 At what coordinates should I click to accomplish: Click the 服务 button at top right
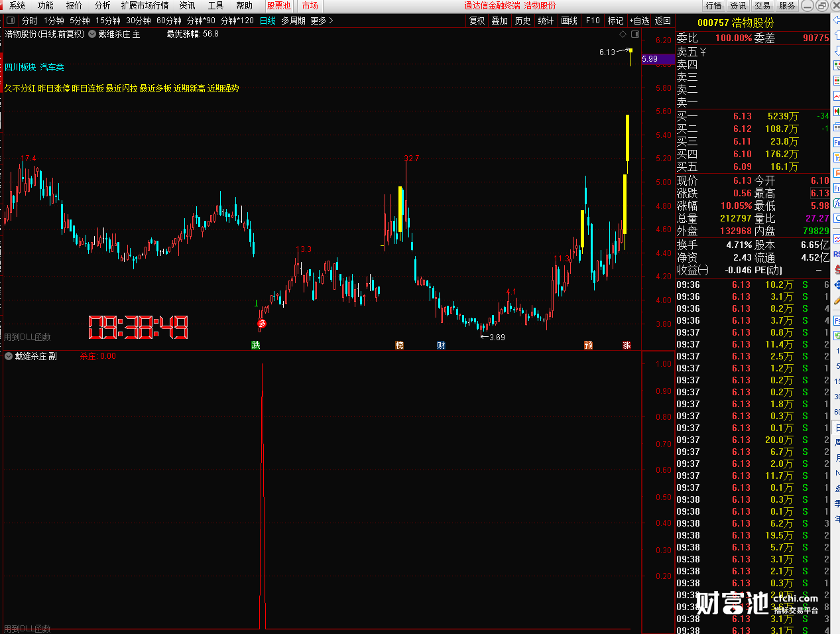click(787, 5)
